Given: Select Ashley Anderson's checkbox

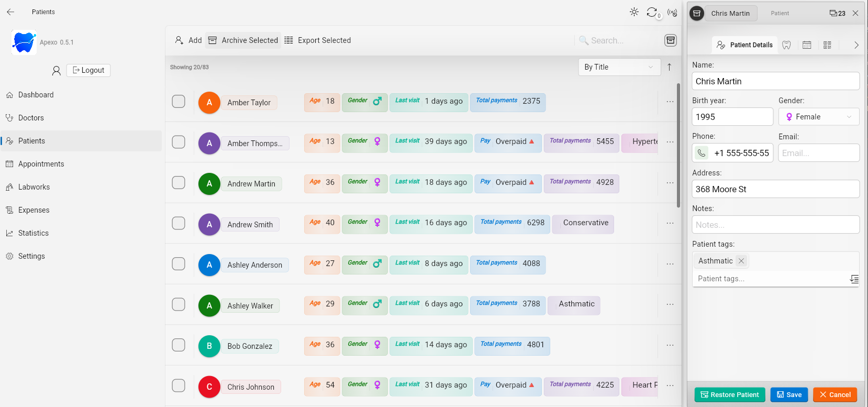Looking at the screenshot, I should (179, 264).
